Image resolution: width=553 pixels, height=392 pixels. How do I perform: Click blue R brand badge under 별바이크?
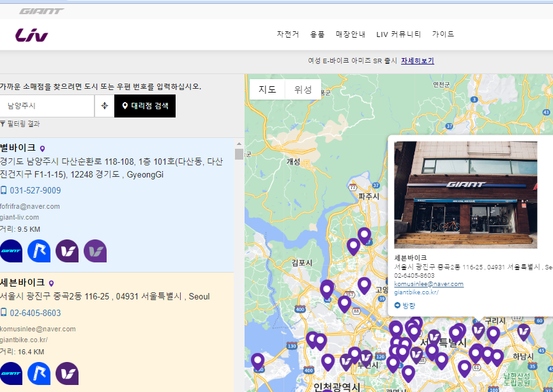click(x=39, y=251)
